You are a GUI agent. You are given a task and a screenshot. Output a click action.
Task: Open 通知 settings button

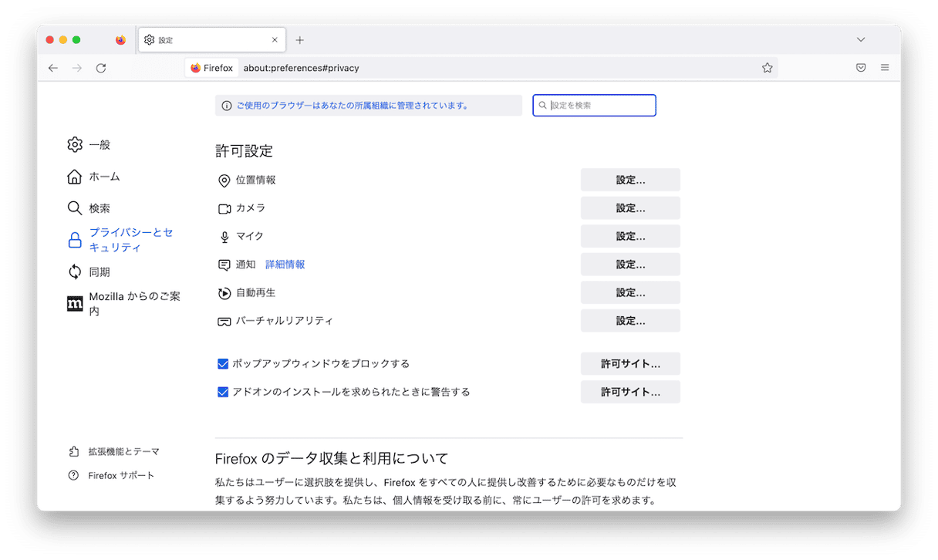pyautogui.click(x=630, y=265)
